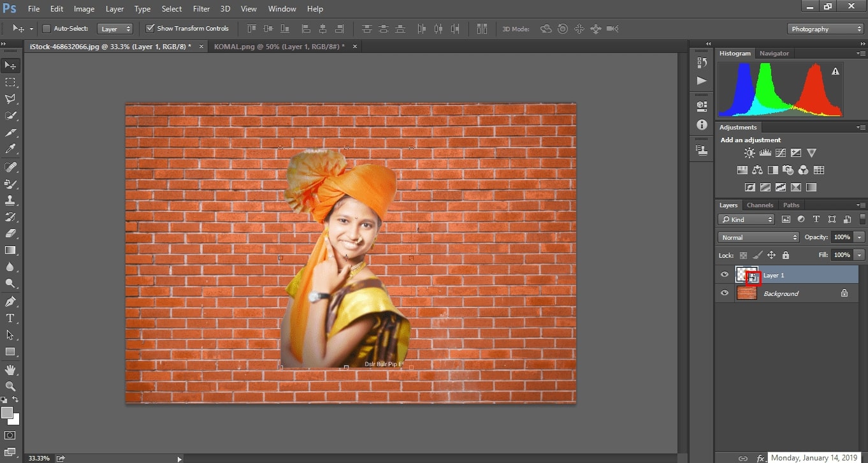The image size is (868, 463).
Task: Click the foreground color swatch
Action: click(x=7, y=413)
